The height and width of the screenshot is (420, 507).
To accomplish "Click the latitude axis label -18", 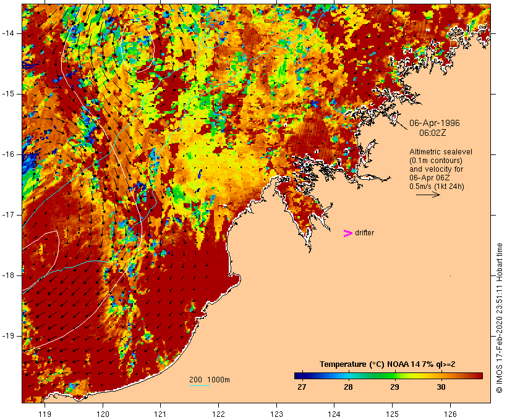I will point(7,275).
